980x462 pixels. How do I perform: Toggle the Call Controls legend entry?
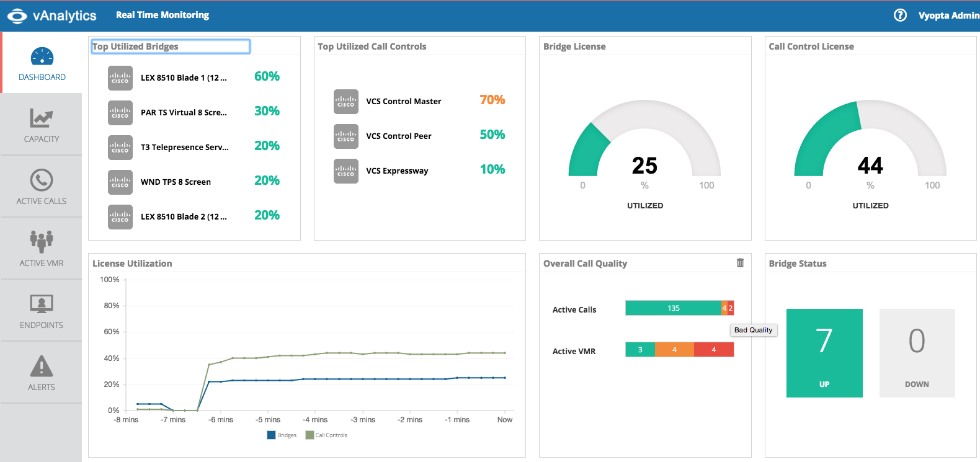[326, 435]
